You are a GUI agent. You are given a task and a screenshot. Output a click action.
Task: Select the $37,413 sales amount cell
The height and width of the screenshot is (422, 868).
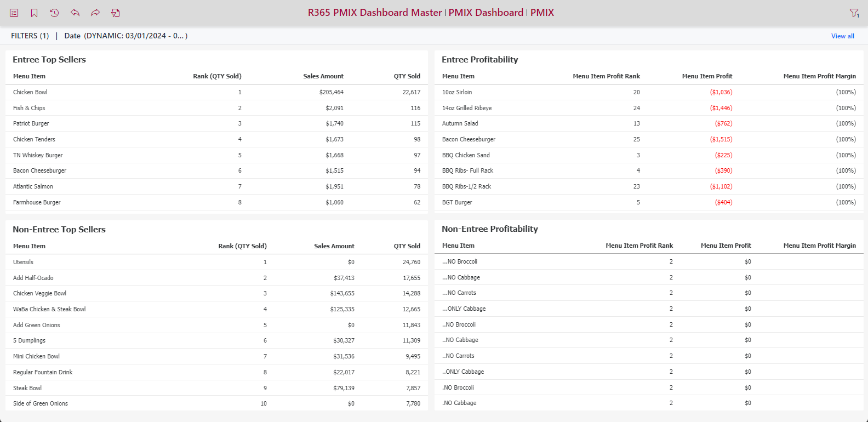coord(344,278)
